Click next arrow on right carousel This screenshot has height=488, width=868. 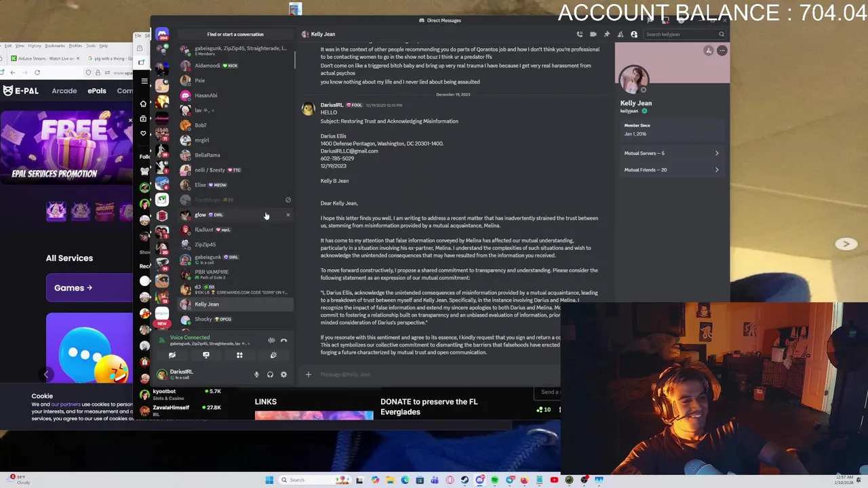tap(846, 244)
